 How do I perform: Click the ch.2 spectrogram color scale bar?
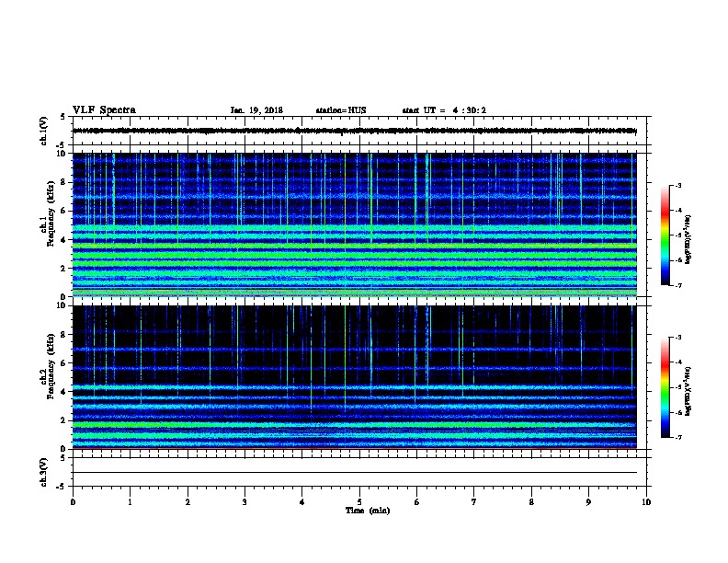point(665,387)
